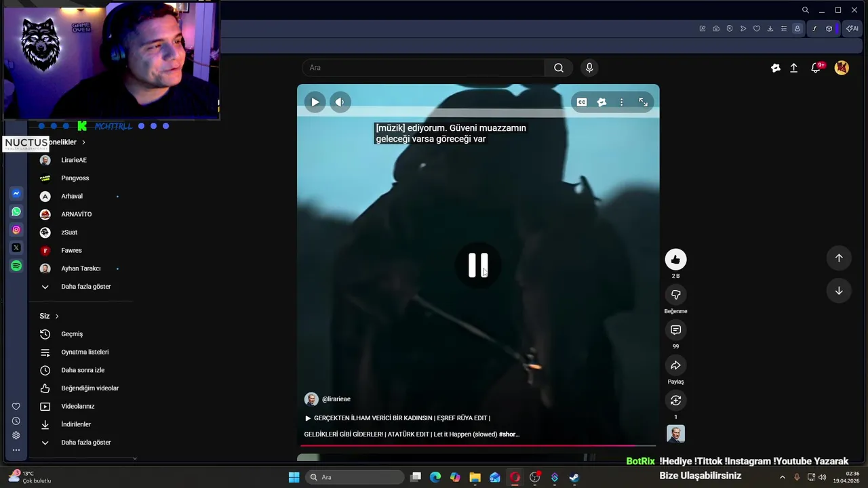Image resolution: width=868 pixels, height=488 pixels.
Task: Open the ARNAVİTO subscription
Action: [x=77, y=214]
